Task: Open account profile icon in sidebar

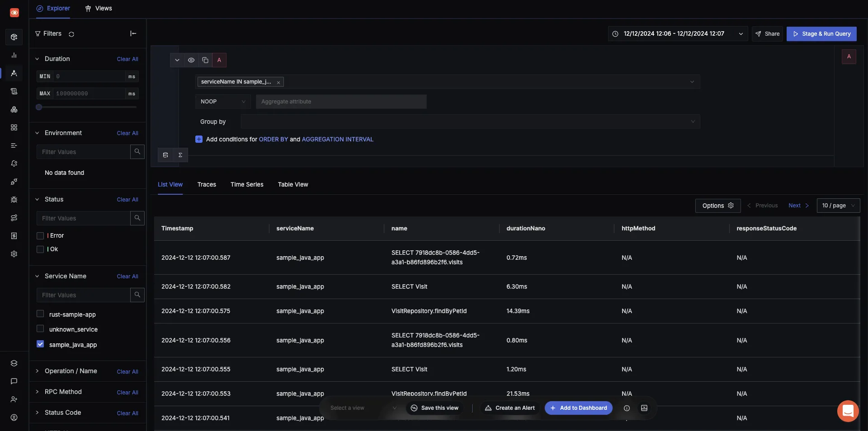Action: (x=14, y=417)
